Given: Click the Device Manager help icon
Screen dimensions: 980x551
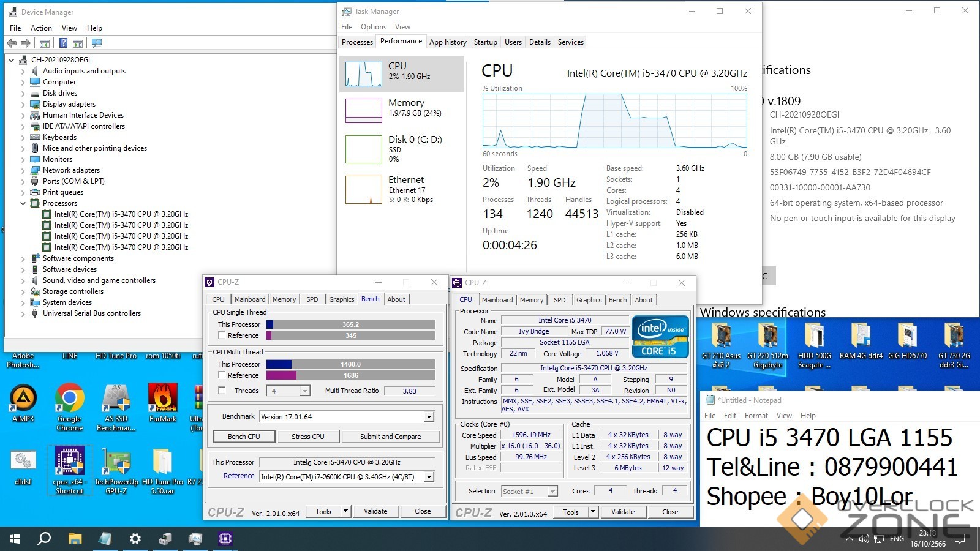Looking at the screenshot, I should (63, 43).
